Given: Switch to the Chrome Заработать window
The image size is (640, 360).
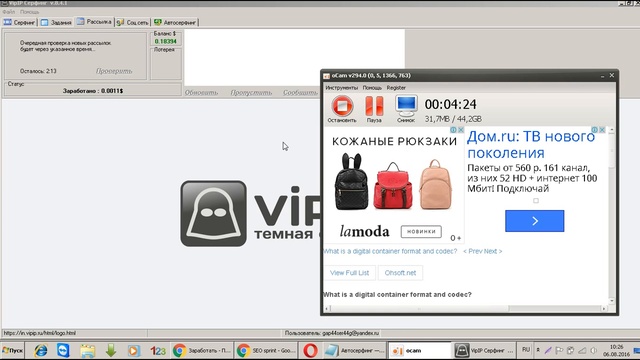Looking at the screenshot, I should click(x=202, y=351).
